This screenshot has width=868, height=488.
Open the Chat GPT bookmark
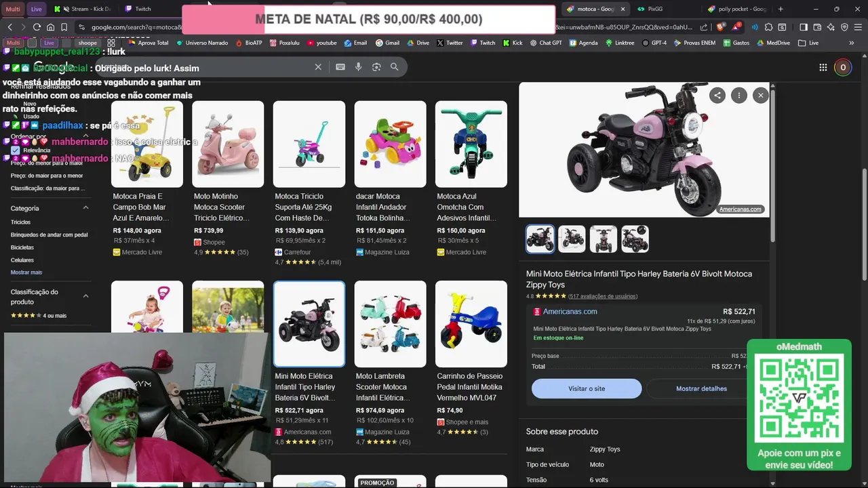[x=545, y=43]
